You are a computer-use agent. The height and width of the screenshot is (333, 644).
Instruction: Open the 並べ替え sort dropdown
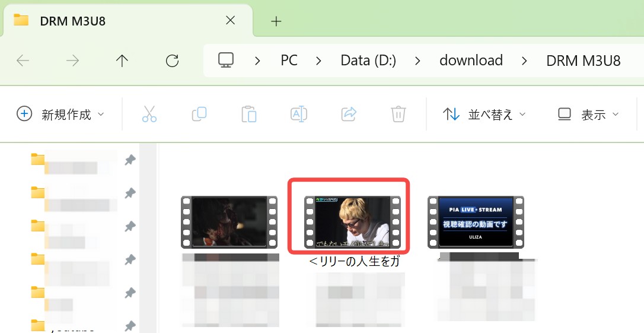[484, 114]
